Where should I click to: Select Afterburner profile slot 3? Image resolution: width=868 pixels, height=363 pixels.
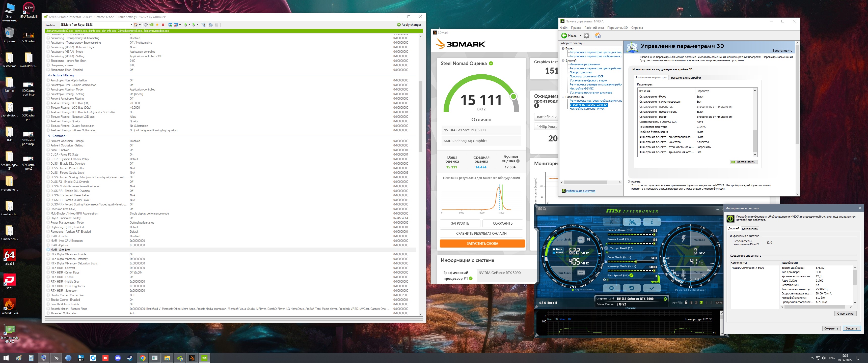pyautogui.click(x=701, y=302)
